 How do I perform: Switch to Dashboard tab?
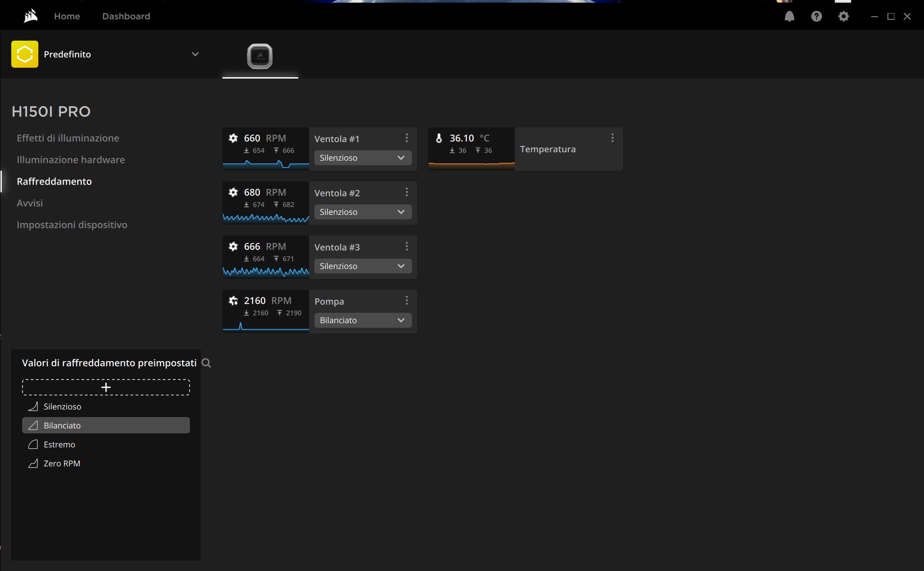pos(126,16)
